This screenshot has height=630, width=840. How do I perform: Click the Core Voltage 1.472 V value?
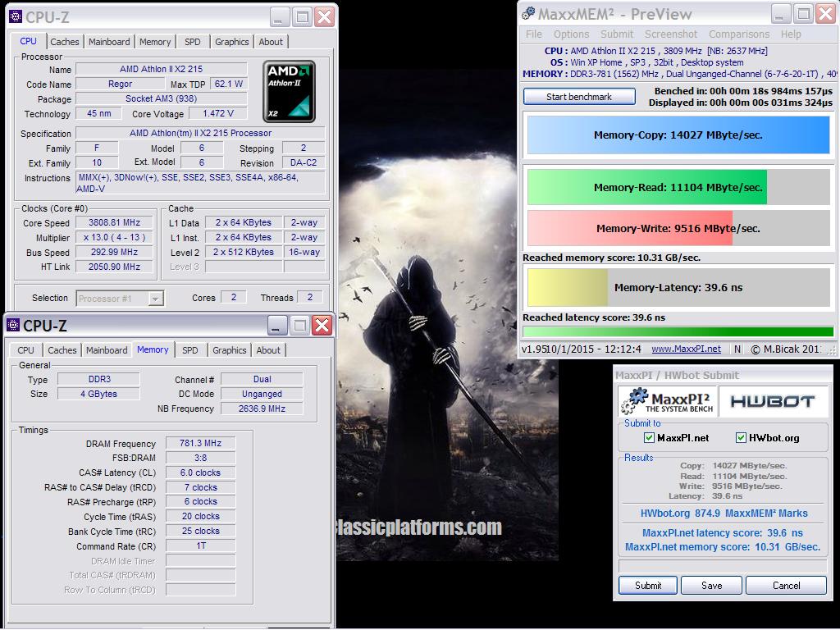click(x=218, y=113)
